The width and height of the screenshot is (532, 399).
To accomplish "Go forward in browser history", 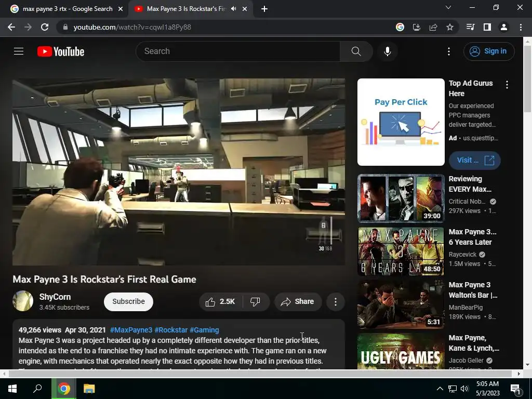I will [28, 27].
